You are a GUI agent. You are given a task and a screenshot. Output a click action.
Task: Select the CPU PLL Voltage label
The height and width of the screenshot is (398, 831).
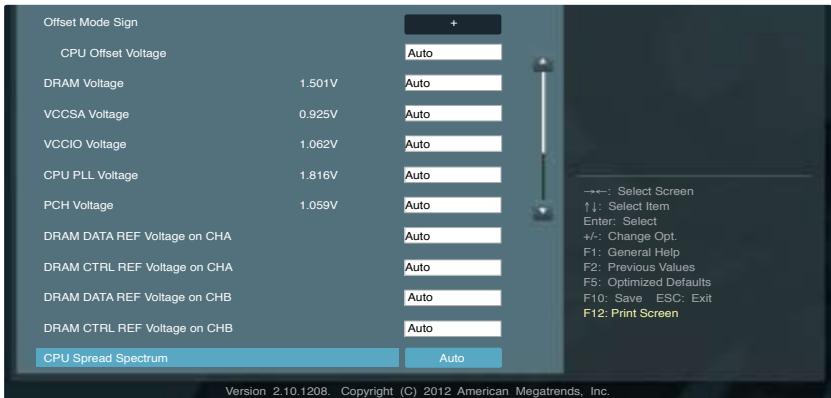click(91, 175)
